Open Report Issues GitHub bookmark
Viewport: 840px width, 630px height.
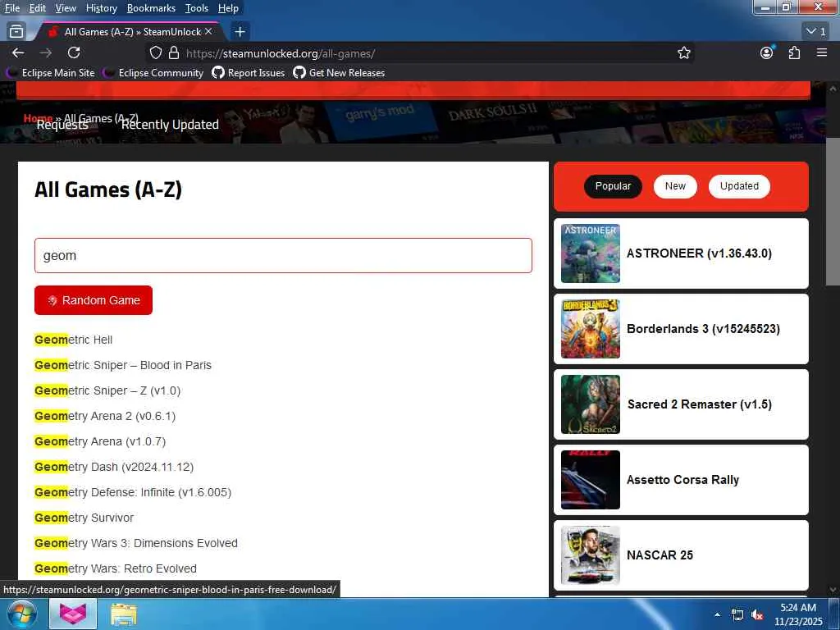coord(249,73)
